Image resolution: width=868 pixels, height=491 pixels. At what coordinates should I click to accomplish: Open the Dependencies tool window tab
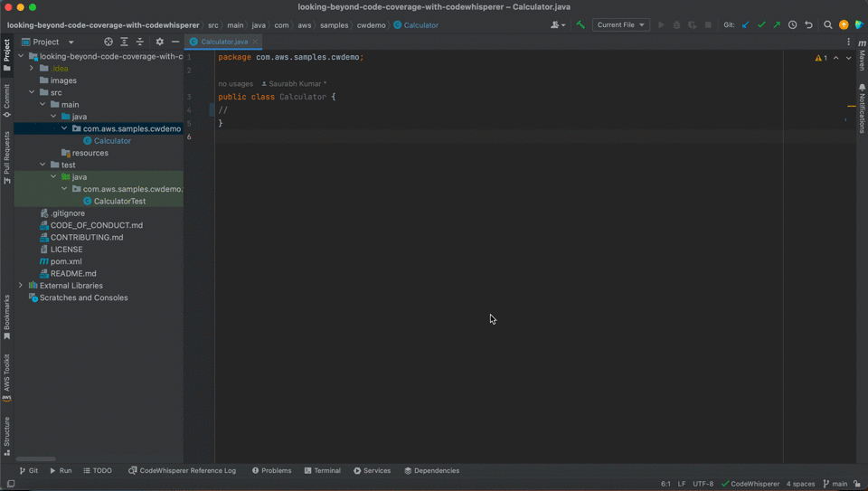(x=431, y=471)
